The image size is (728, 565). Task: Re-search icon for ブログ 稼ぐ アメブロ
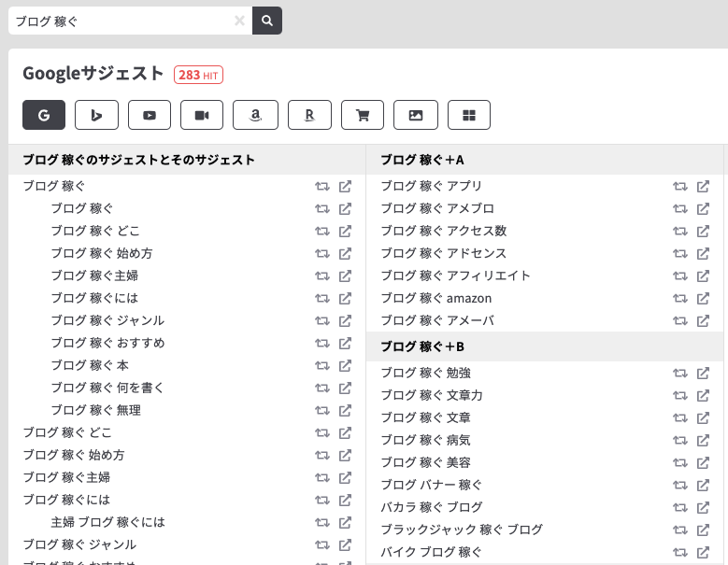[x=680, y=209]
